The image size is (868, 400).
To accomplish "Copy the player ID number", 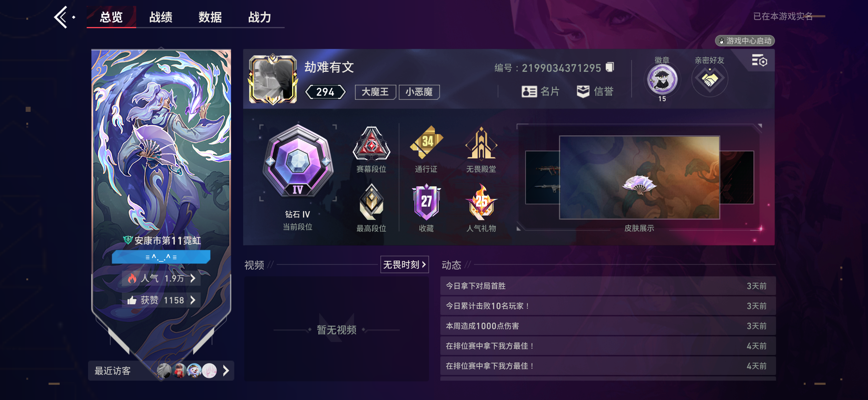I will pos(610,68).
